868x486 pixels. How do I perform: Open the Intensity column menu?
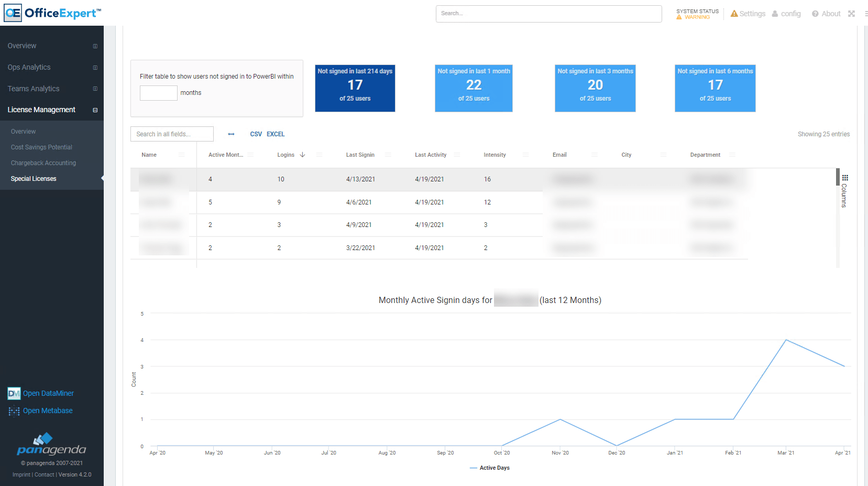coord(525,155)
